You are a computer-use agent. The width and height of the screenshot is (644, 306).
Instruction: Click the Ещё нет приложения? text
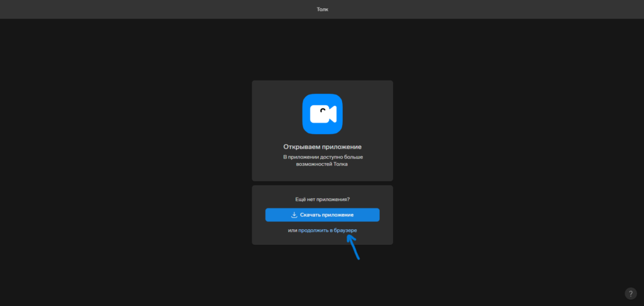click(x=323, y=199)
